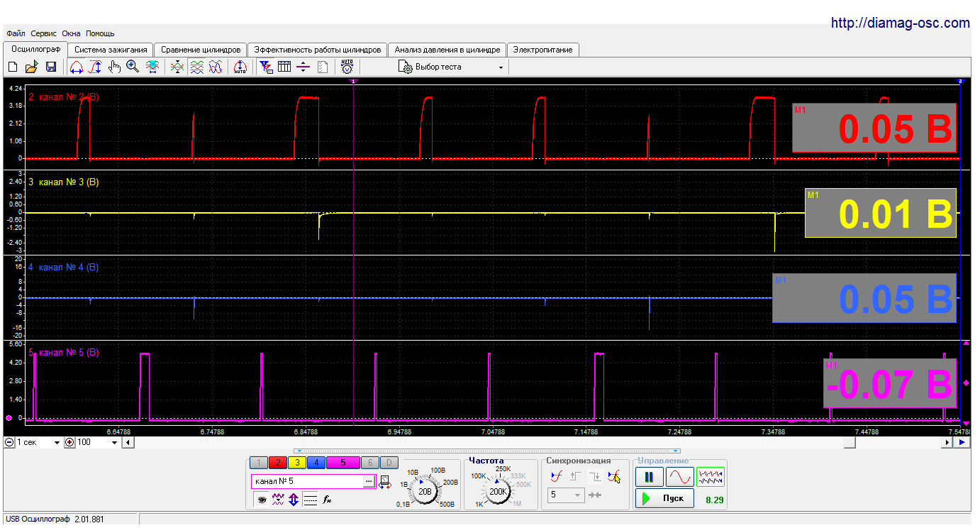Image resolution: width=980 pixels, height=528 pixels.
Task: Expand the blue dotted panel handle above controls
Action: 489,451
